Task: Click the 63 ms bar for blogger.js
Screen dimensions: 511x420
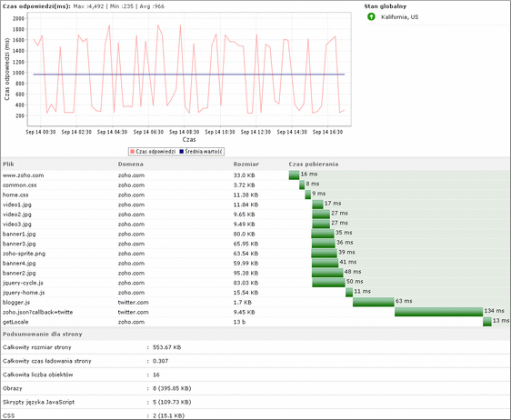Action: [374, 302]
